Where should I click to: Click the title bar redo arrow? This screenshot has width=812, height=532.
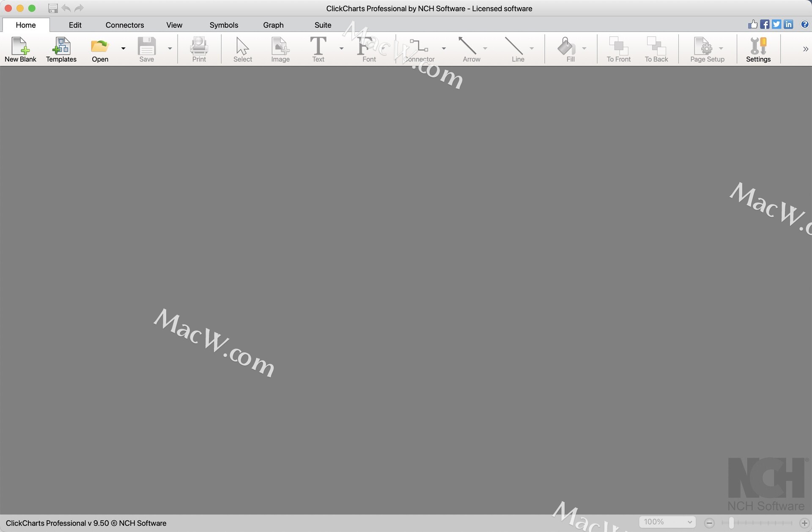pos(79,8)
